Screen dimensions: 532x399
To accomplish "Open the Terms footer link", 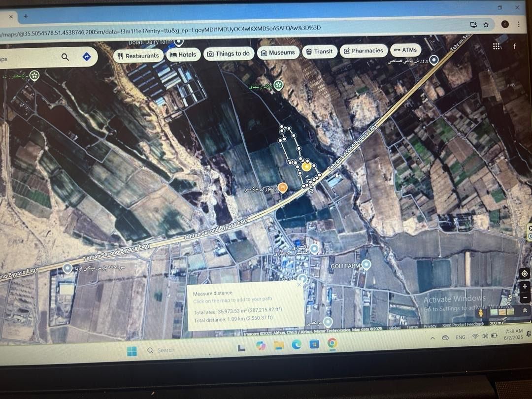I will tap(412, 327).
